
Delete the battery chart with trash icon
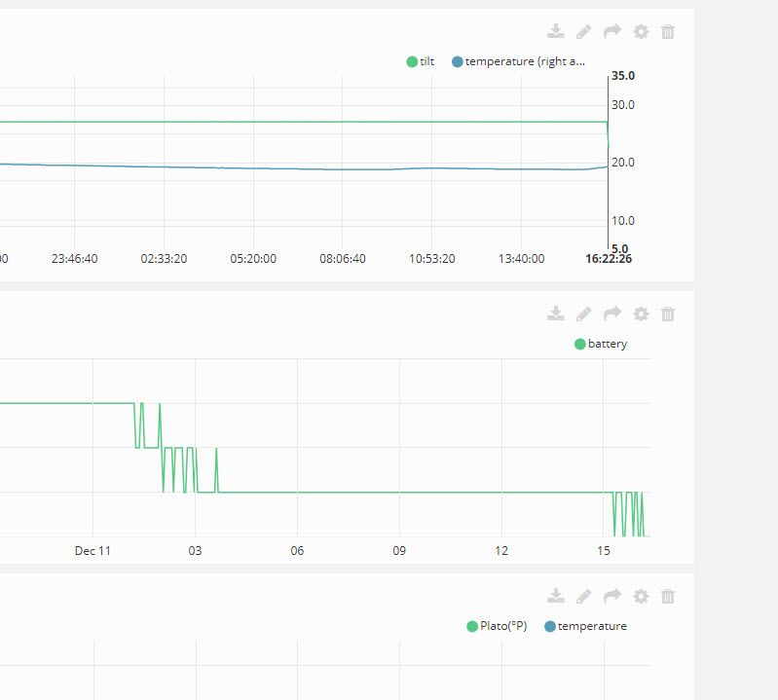coord(668,313)
